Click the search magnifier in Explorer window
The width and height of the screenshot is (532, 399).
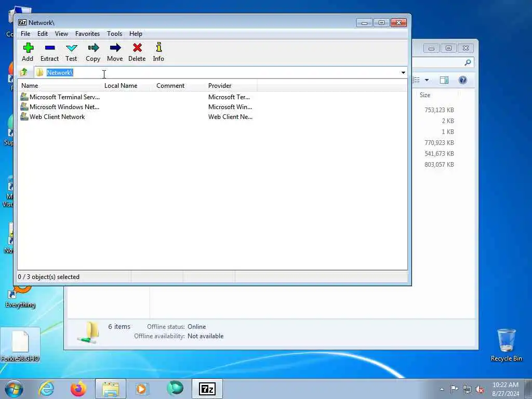[468, 62]
